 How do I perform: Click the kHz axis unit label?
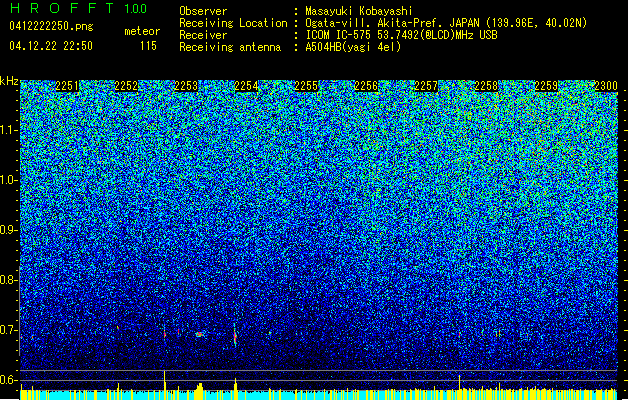(9, 81)
